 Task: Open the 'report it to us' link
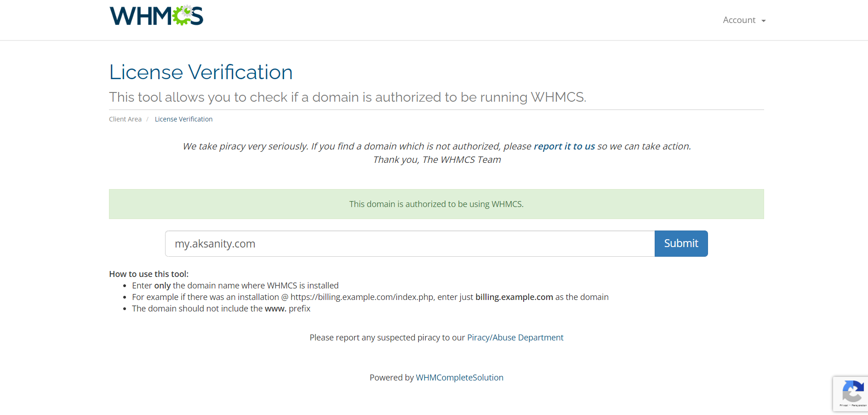pos(564,146)
